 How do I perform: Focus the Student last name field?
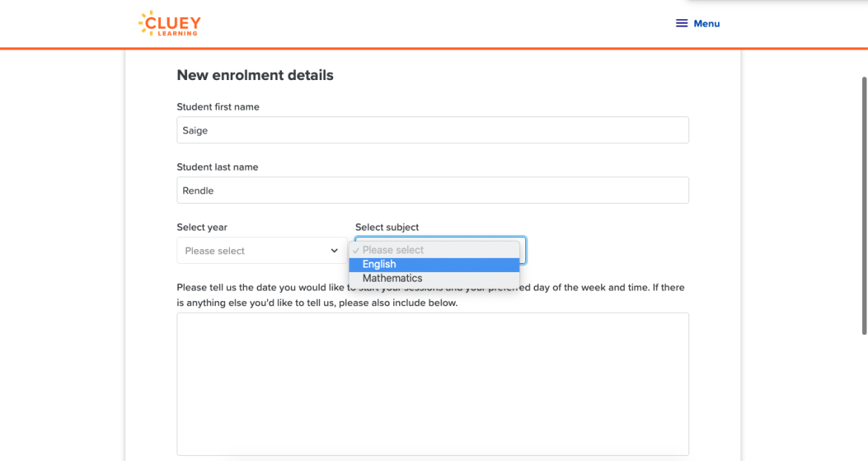433,190
